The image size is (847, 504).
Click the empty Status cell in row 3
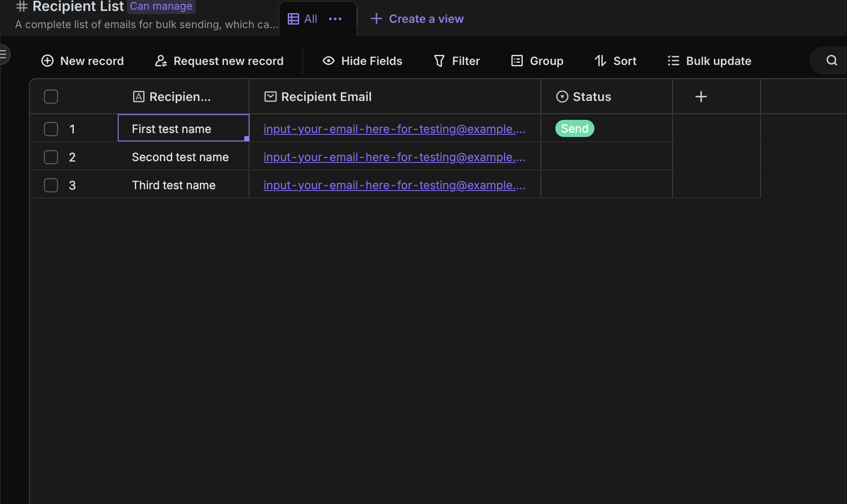[x=607, y=184]
